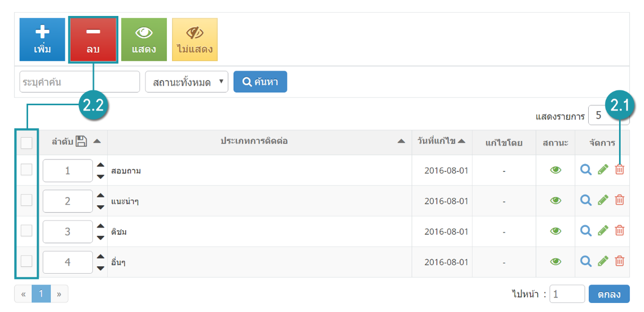Toggle the status eye icon for ติชม
The height and width of the screenshot is (312, 644).
tap(556, 231)
